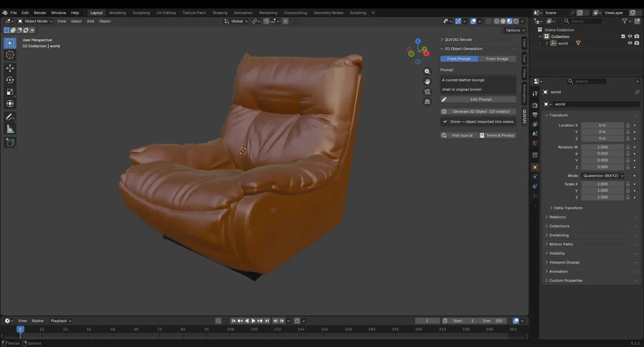Click the Location X value field
The image size is (644, 347).
pyautogui.click(x=602, y=125)
